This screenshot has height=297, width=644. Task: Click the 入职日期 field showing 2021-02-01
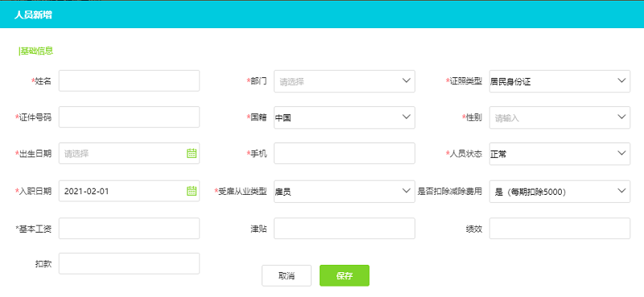(129, 191)
